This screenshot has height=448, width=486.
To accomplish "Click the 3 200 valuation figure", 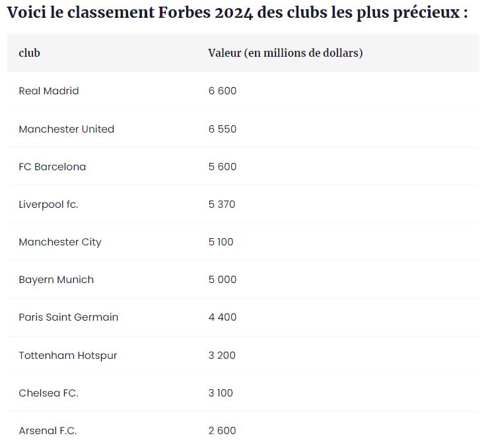I will click(222, 356).
